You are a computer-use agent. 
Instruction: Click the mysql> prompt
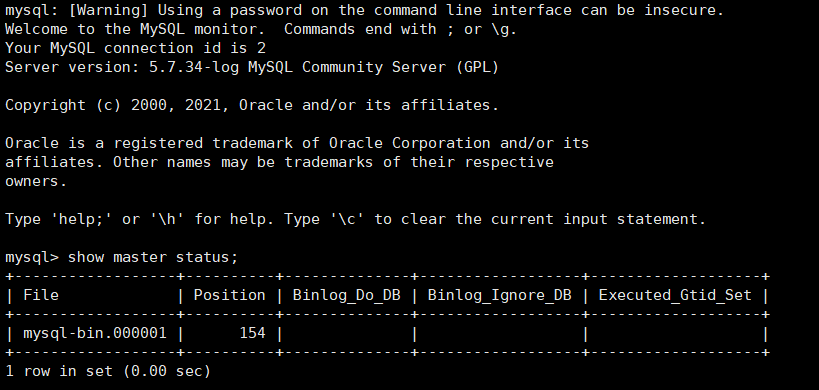[x=33, y=257]
